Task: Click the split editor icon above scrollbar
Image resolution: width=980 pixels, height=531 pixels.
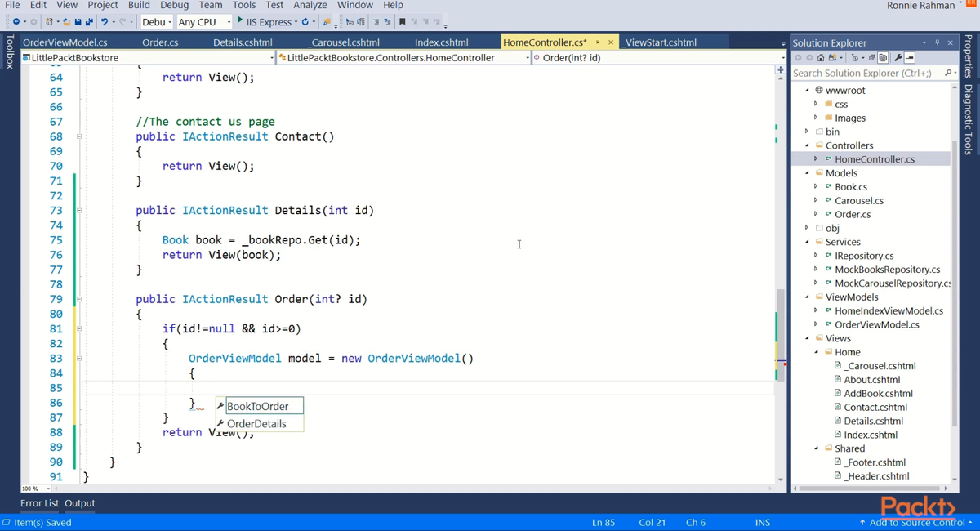Action: coord(781,70)
